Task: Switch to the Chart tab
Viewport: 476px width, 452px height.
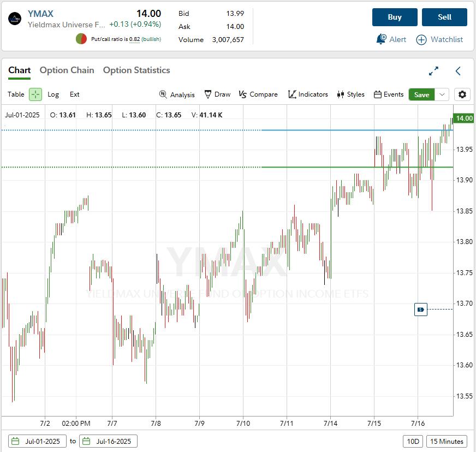Action: click(20, 70)
